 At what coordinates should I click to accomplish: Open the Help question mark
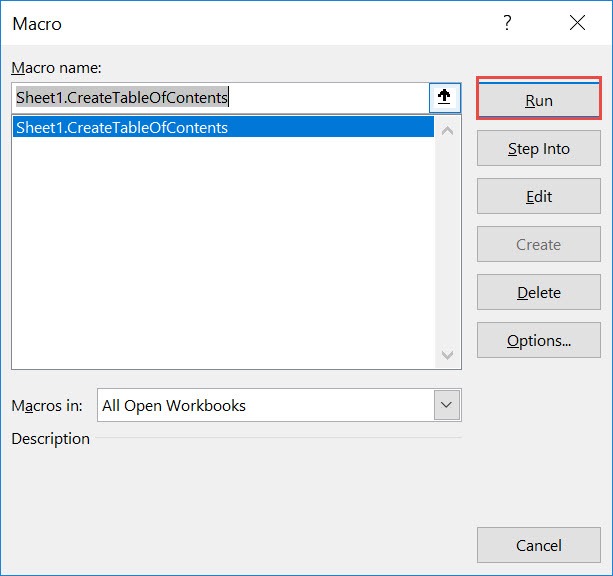coord(507,23)
